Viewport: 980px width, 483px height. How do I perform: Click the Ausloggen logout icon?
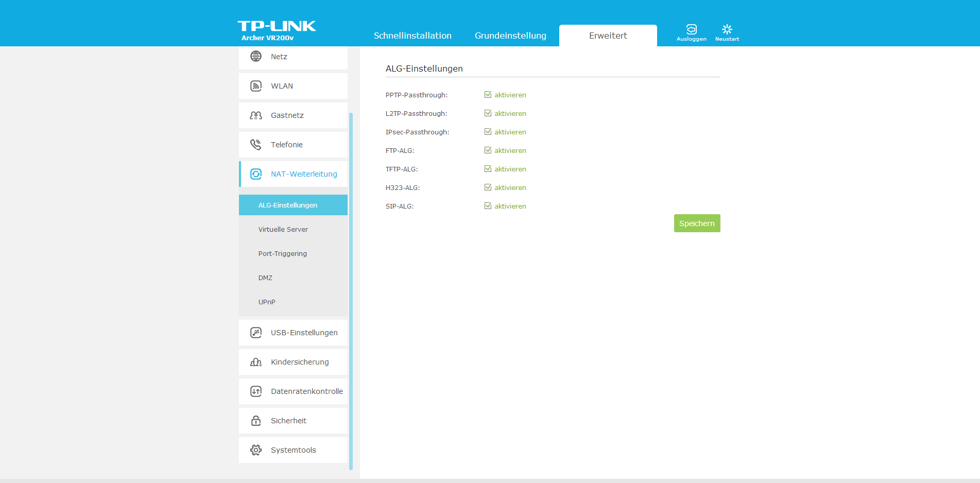(x=691, y=29)
